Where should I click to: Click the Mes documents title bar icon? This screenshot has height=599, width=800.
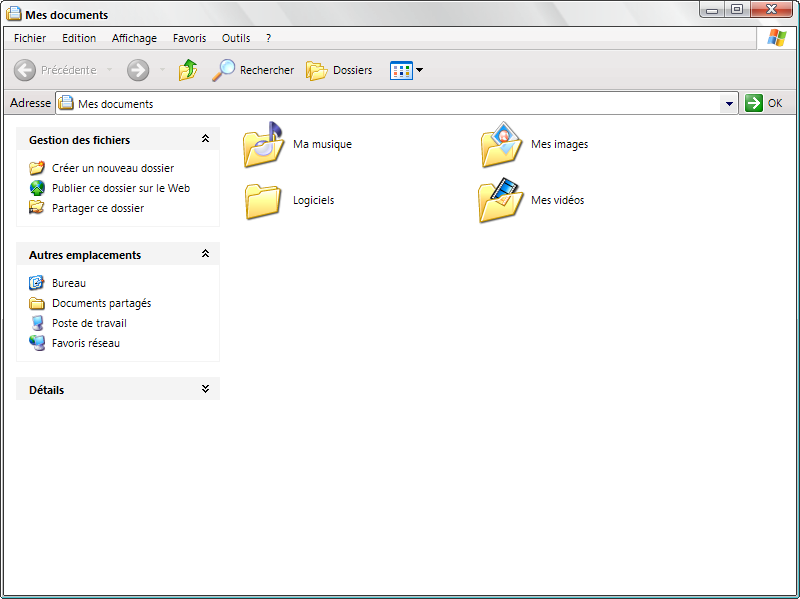pos(14,14)
